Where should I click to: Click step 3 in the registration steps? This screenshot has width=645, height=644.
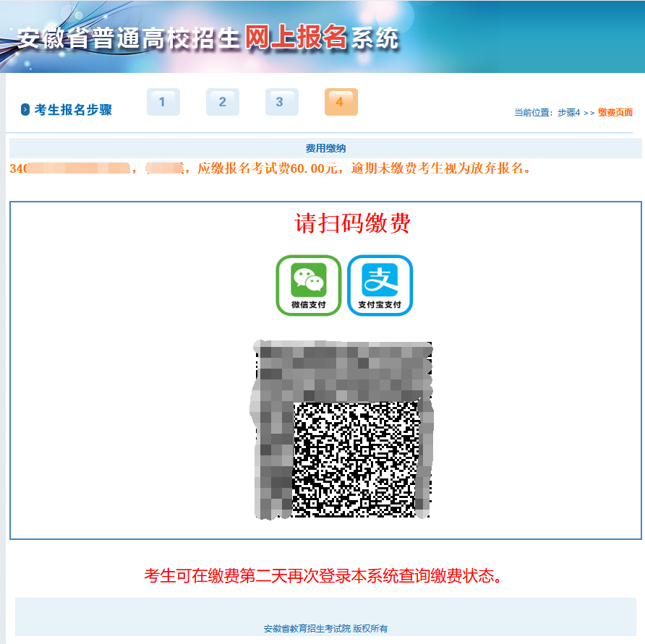281,102
